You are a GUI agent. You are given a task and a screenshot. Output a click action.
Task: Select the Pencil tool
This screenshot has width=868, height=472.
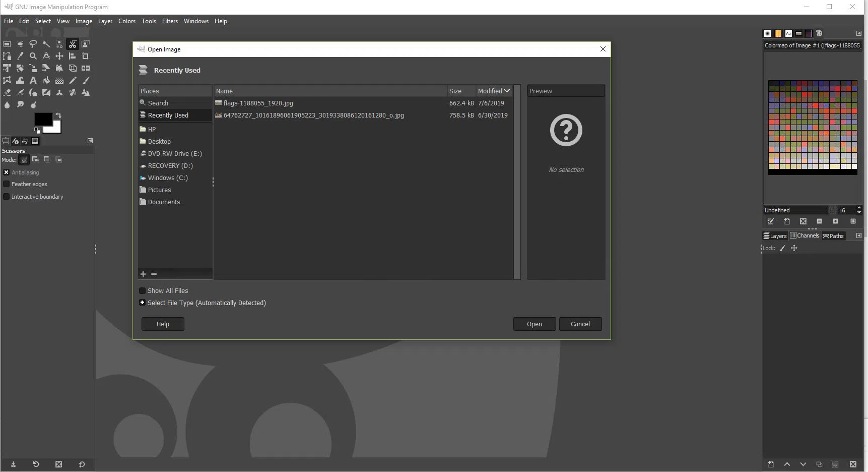(73, 81)
